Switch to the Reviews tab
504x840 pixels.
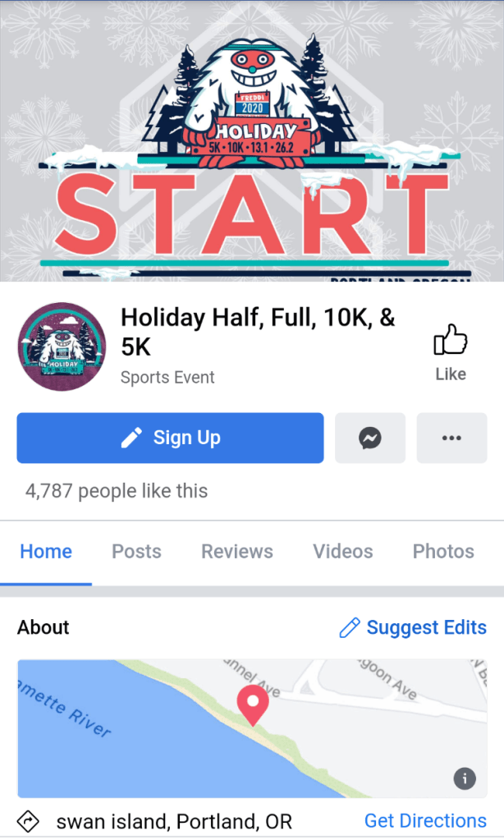[x=237, y=551]
